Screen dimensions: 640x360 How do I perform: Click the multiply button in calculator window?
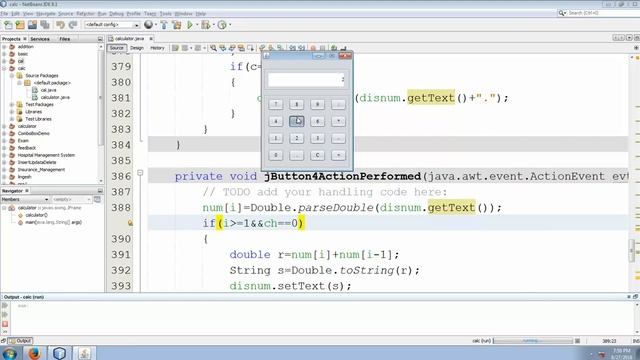tap(338, 121)
